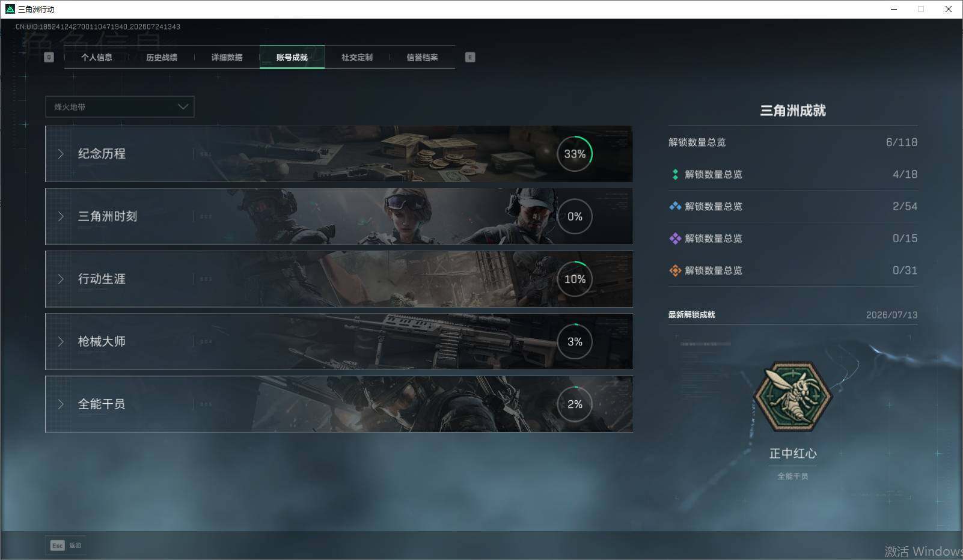This screenshot has height=560, width=963.
Task: Click the Esc key return icon
Action: [x=57, y=546]
